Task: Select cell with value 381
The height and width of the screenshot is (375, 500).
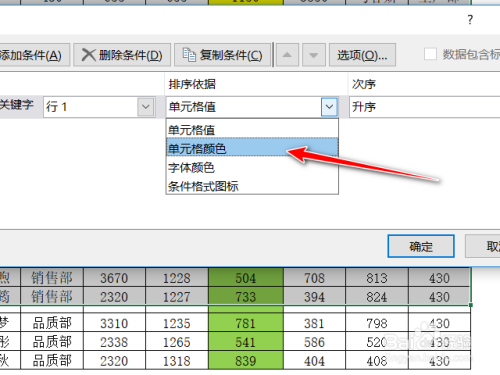Action: click(x=314, y=323)
